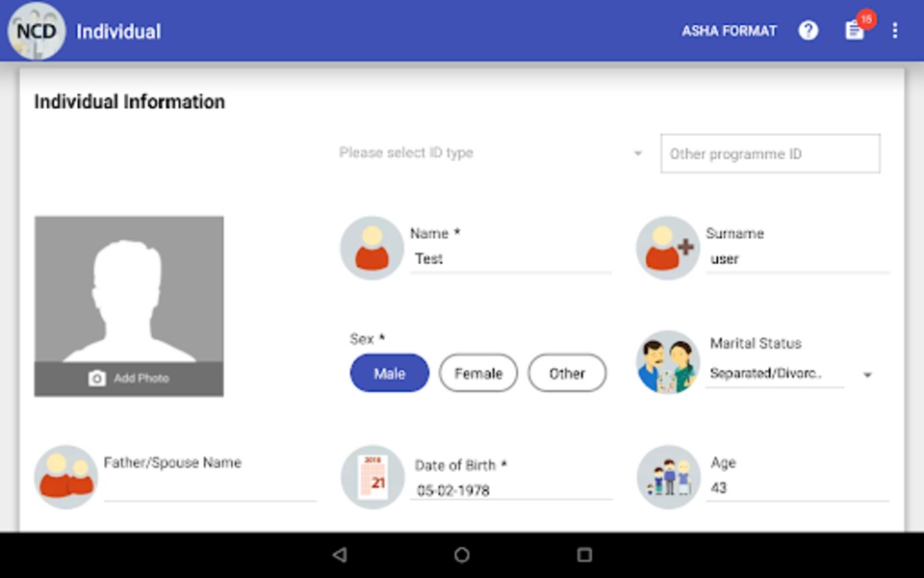The height and width of the screenshot is (578, 924).
Task: Click the Date of Birth calendar icon
Action: tap(372, 477)
